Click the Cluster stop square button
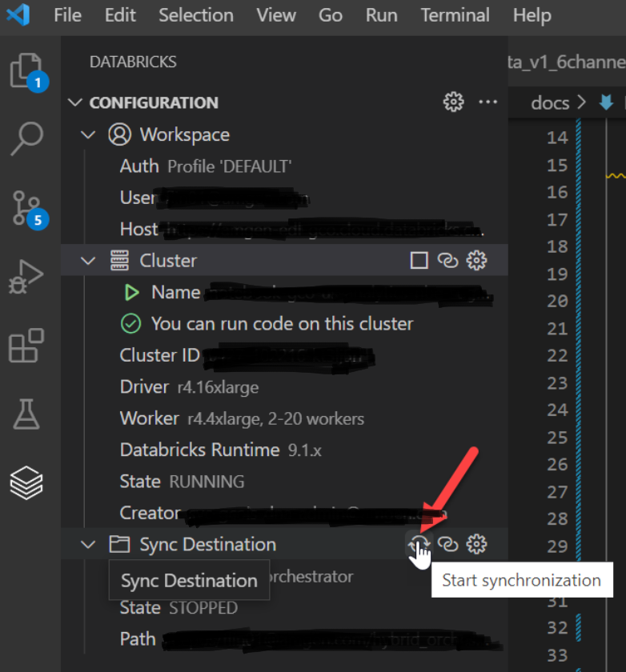This screenshot has width=626, height=672. pos(419,261)
